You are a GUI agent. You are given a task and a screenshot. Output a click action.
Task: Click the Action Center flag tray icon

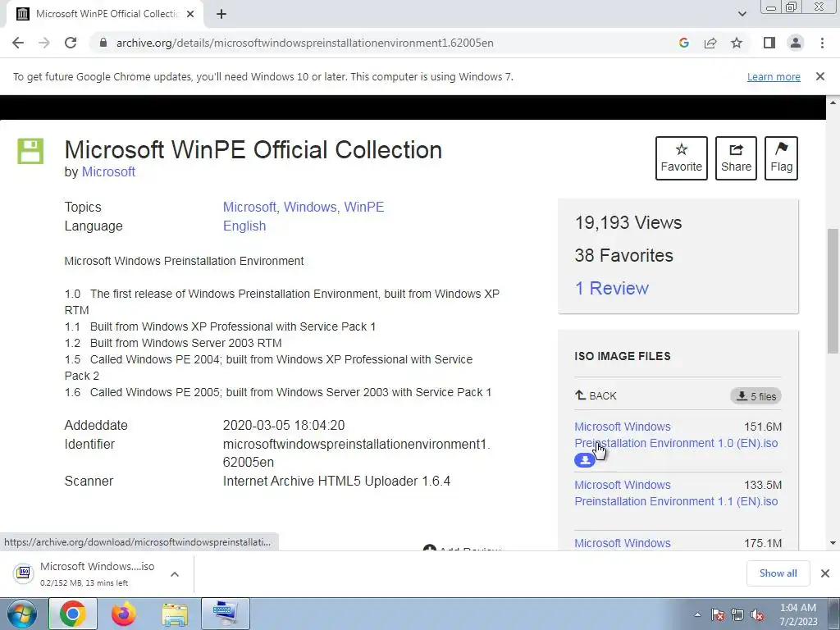[x=717, y=614]
